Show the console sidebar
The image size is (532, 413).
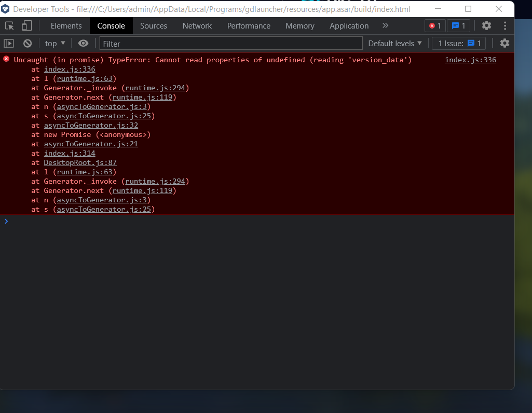point(8,44)
